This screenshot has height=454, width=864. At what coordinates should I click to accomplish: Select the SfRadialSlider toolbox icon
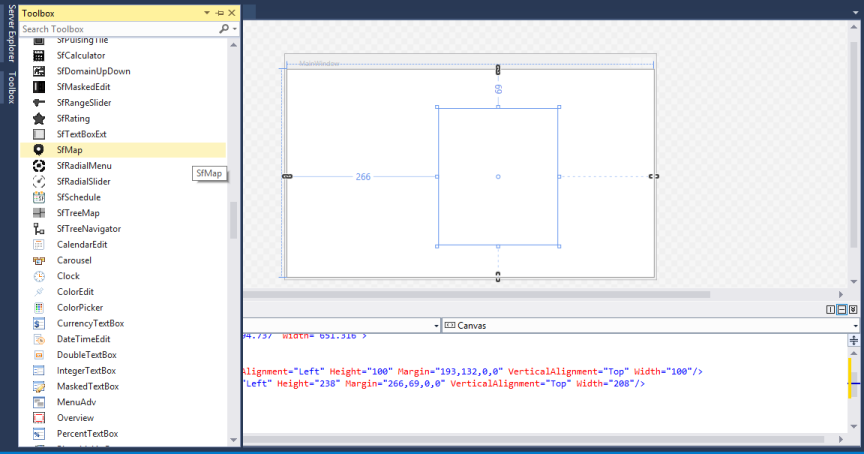39,181
